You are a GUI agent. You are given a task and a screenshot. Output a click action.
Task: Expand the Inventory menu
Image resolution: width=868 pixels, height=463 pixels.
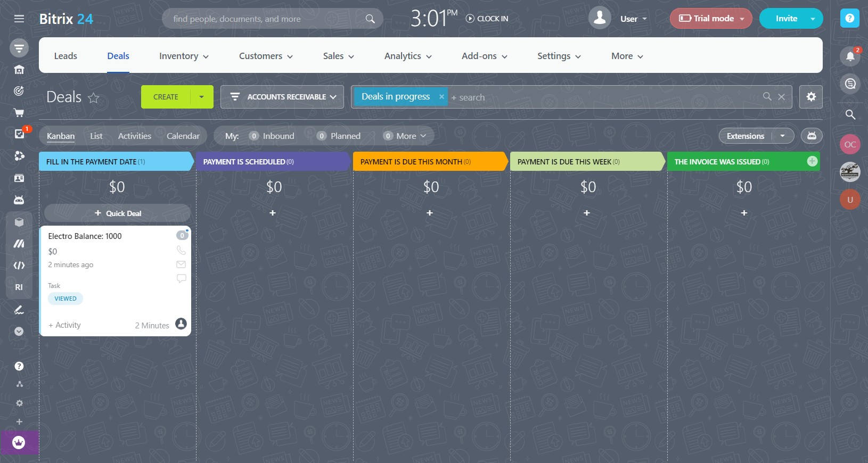pos(184,56)
